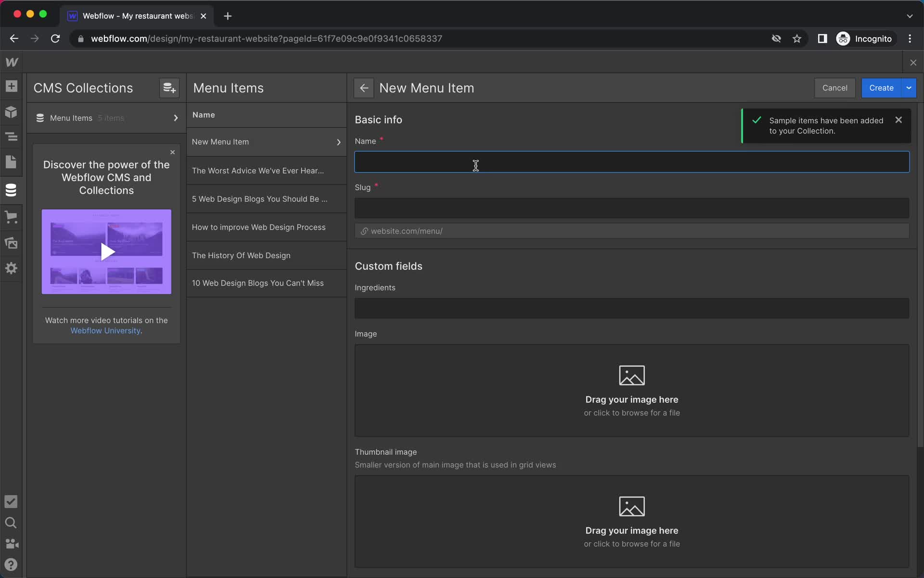Show the browser tab search dropdown

(x=910, y=16)
